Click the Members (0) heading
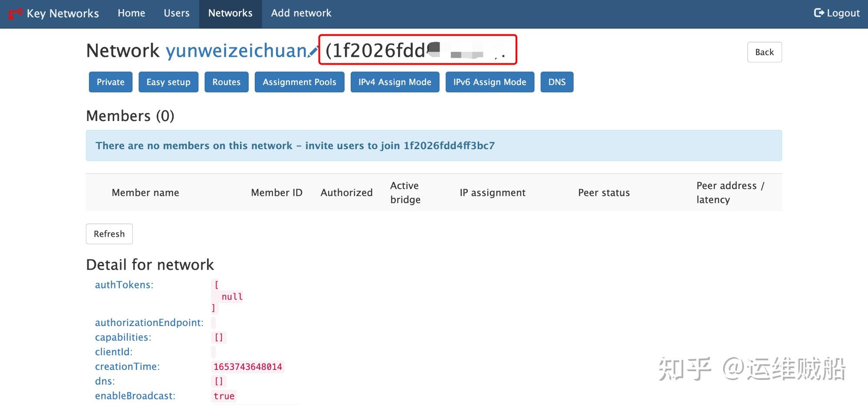Image resolution: width=868 pixels, height=405 pixels. pos(130,116)
